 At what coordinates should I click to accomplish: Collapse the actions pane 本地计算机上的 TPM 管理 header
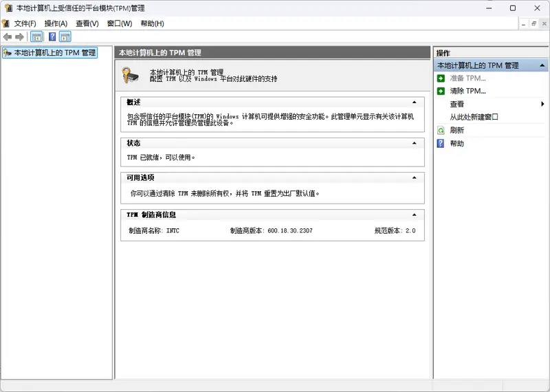pyautogui.click(x=540, y=65)
